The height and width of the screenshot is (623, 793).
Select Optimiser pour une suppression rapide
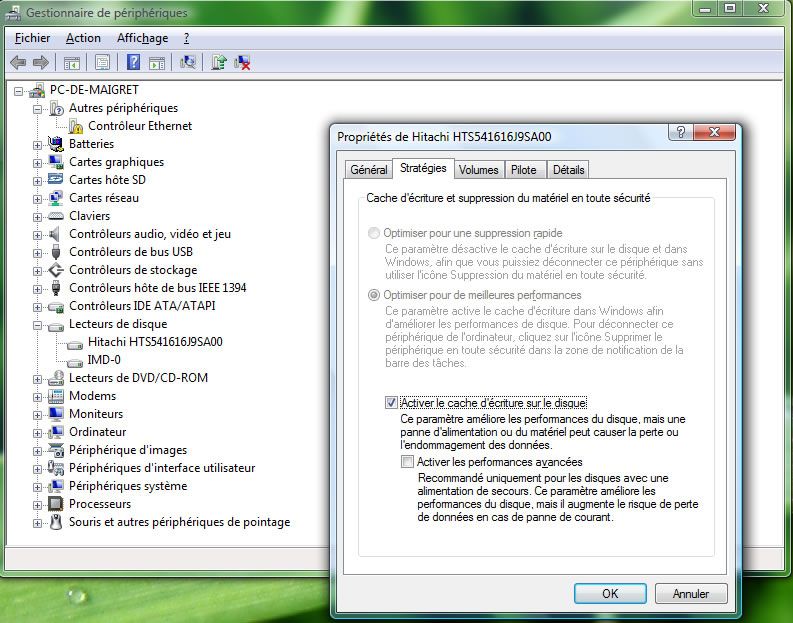point(373,233)
